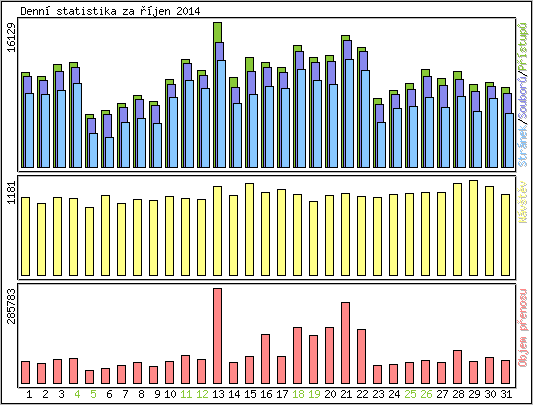Viewport: 533px width, 405px height.
Task: Click green weekend day label 19
Action: click(314, 394)
